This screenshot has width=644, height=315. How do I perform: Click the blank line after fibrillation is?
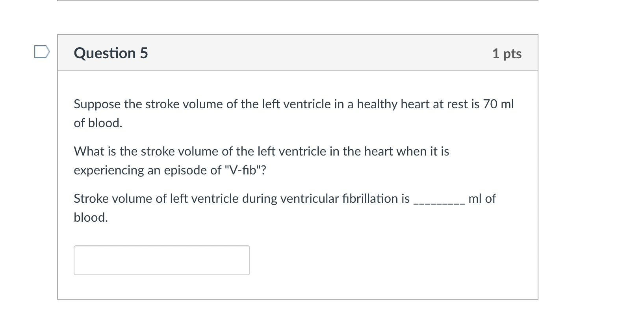click(438, 202)
